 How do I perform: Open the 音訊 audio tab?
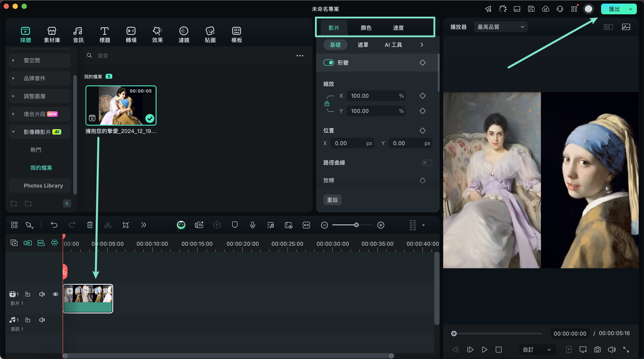click(x=78, y=34)
